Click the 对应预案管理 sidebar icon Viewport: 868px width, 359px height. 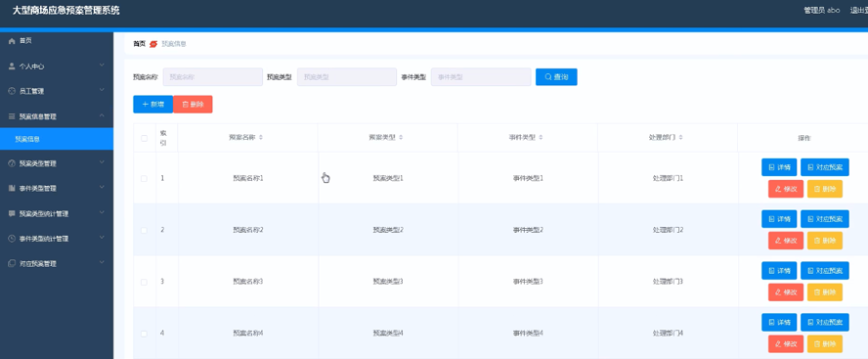click(x=12, y=264)
